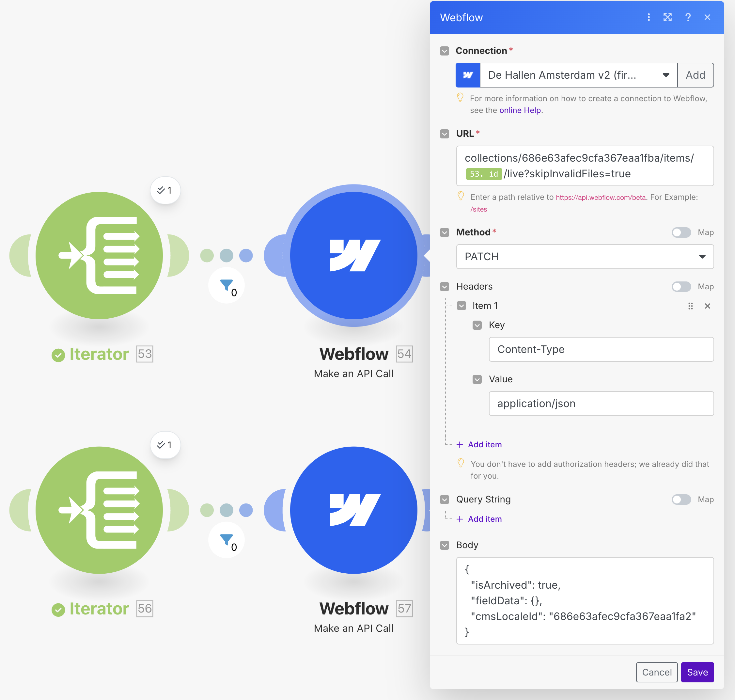The height and width of the screenshot is (700, 735).
Task: Collapse header Item 1
Action: tap(461, 306)
